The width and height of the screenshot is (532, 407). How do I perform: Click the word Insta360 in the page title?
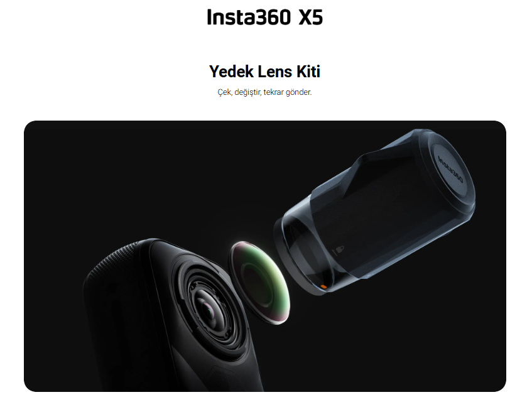249,18
